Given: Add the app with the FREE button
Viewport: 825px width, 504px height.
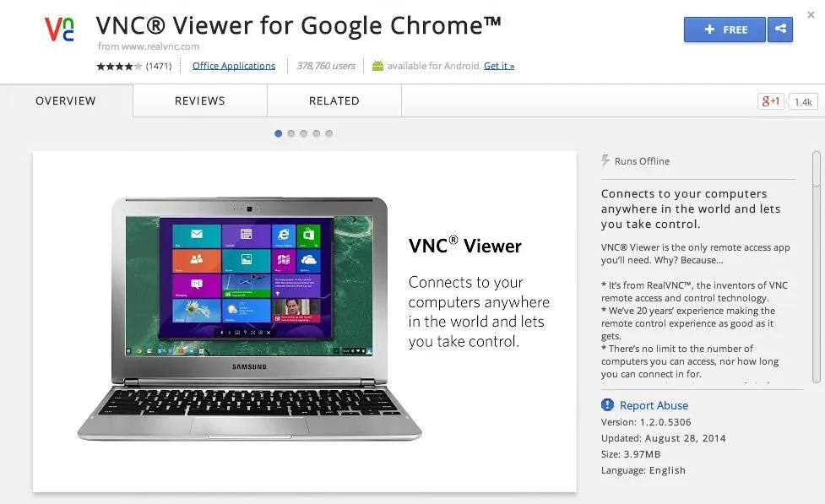Looking at the screenshot, I should coord(725,30).
